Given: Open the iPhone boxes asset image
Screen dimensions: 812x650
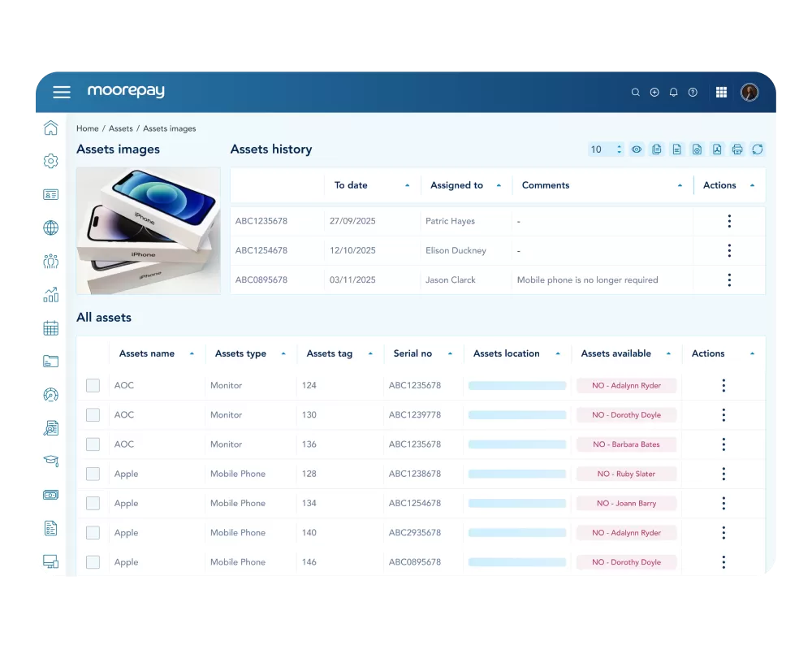Looking at the screenshot, I should 149,231.
